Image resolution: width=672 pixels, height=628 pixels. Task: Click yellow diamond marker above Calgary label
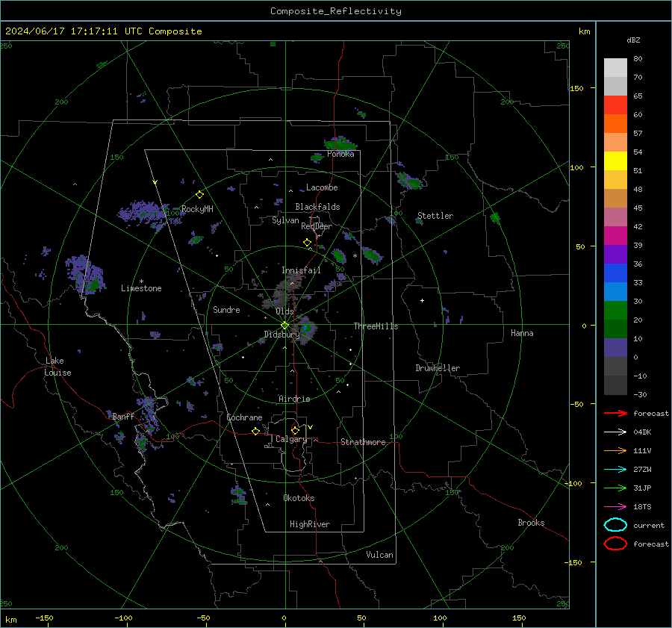point(295,430)
